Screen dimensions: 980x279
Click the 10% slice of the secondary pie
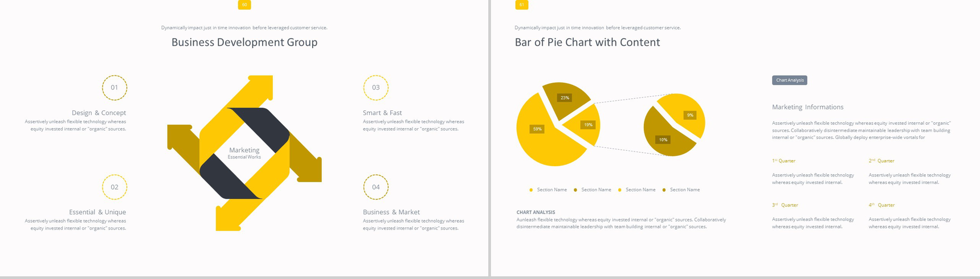click(665, 138)
